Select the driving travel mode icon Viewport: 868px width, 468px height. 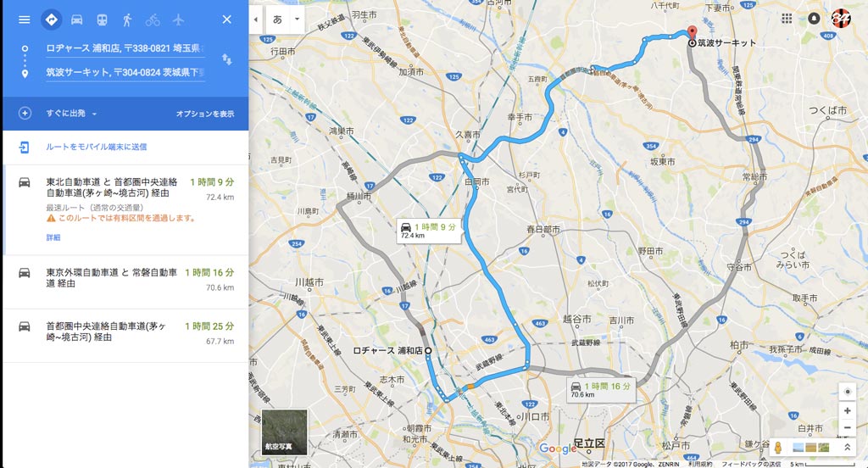77,20
